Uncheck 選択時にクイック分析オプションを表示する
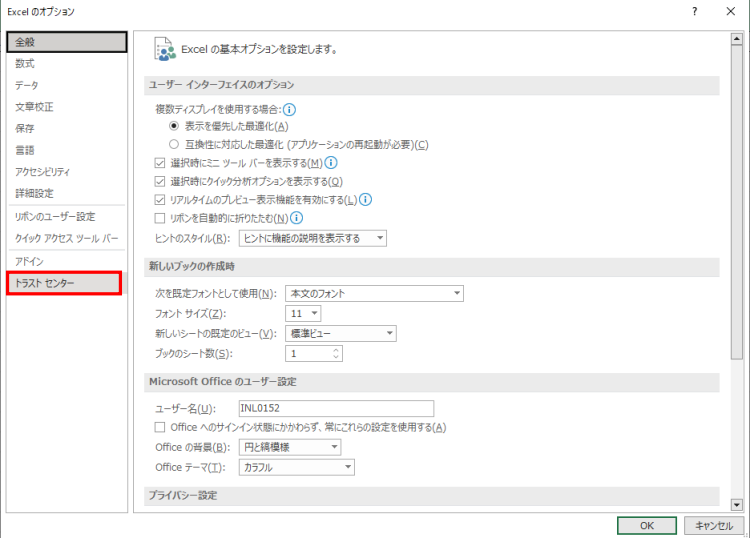The width and height of the screenshot is (750, 538). point(160,181)
